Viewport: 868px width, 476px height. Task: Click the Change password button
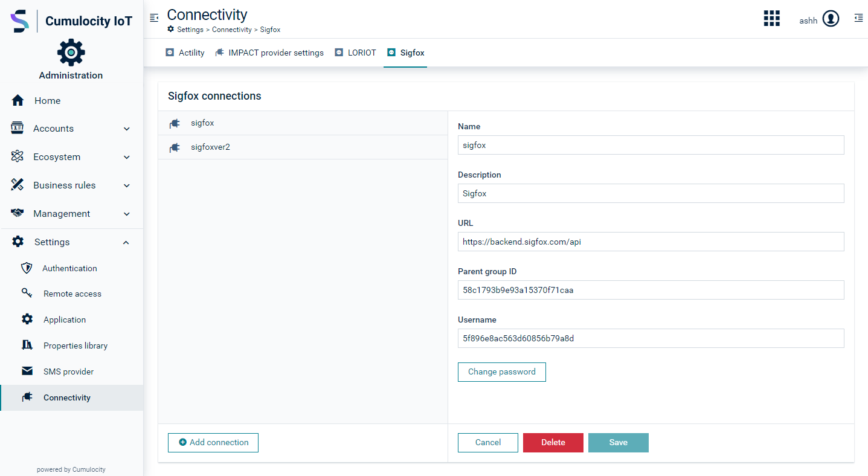(502, 372)
